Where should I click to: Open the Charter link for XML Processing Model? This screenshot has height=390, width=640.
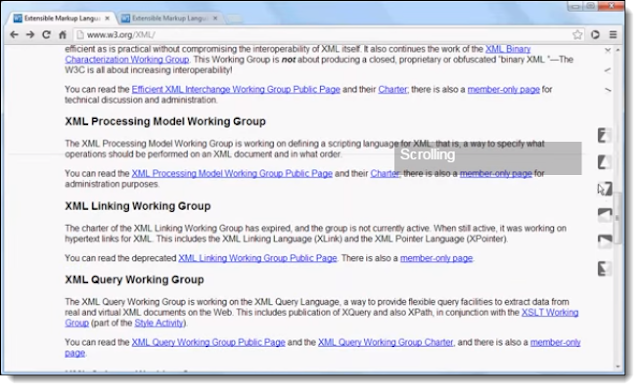(x=385, y=173)
